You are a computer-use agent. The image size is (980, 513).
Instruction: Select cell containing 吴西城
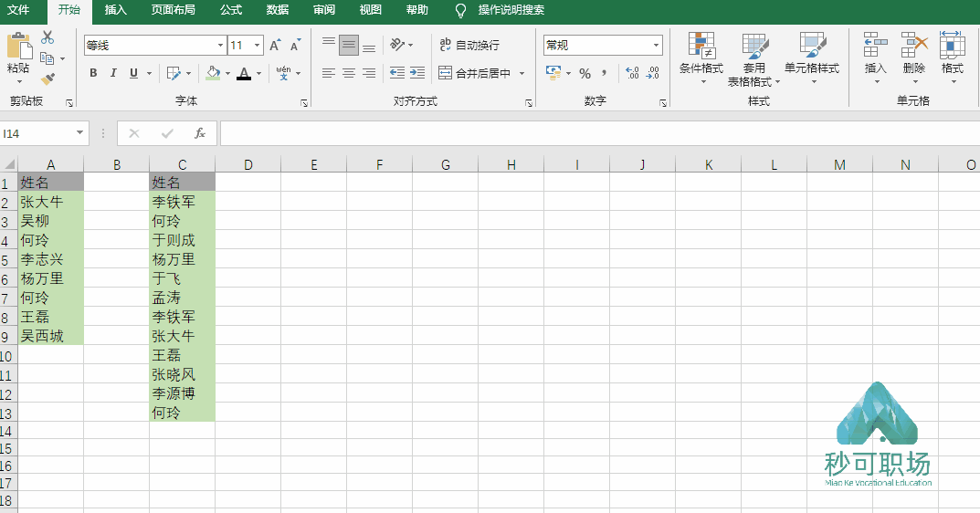(x=50, y=336)
